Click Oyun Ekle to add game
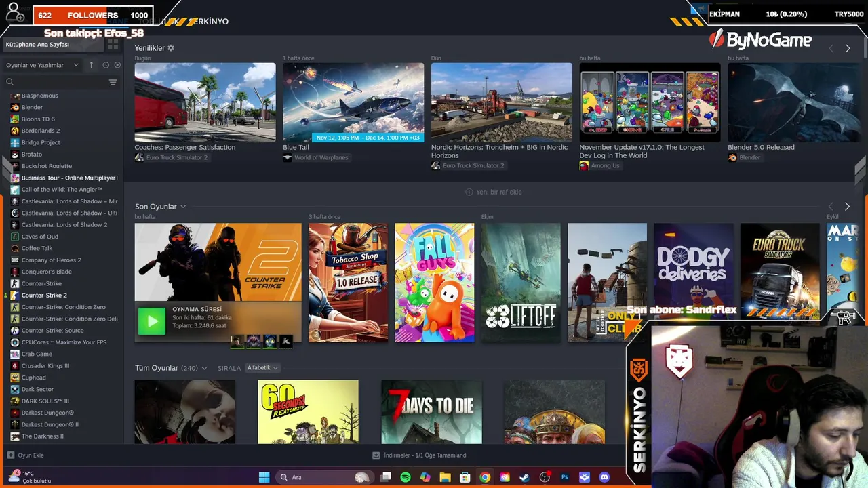Screen dimensions: 868x488 click(26, 455)
